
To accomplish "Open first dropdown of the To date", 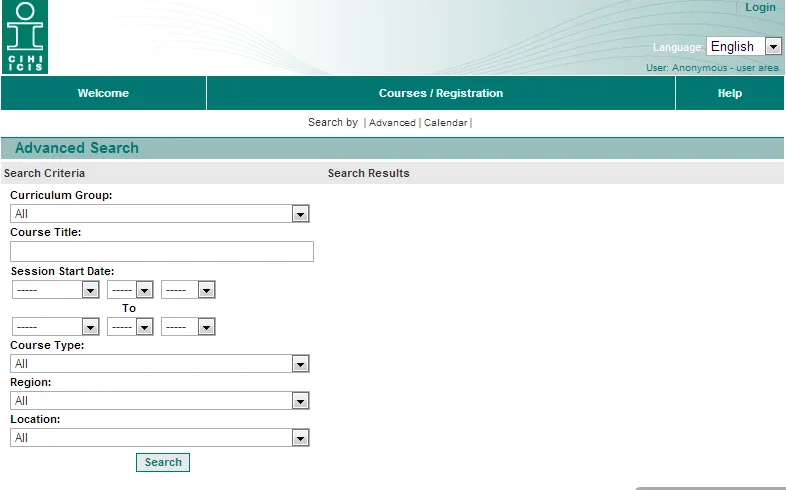I will tap(56, 327).
